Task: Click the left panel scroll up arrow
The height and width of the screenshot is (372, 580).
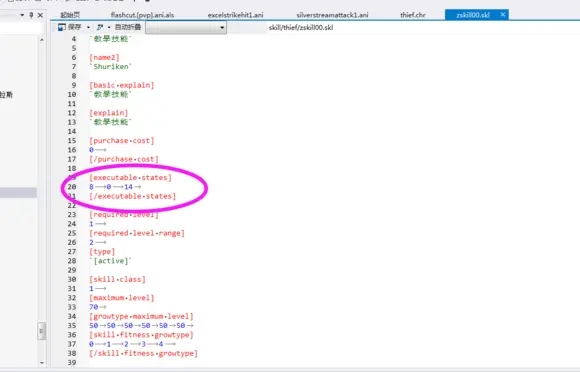Action: point(41,40)
